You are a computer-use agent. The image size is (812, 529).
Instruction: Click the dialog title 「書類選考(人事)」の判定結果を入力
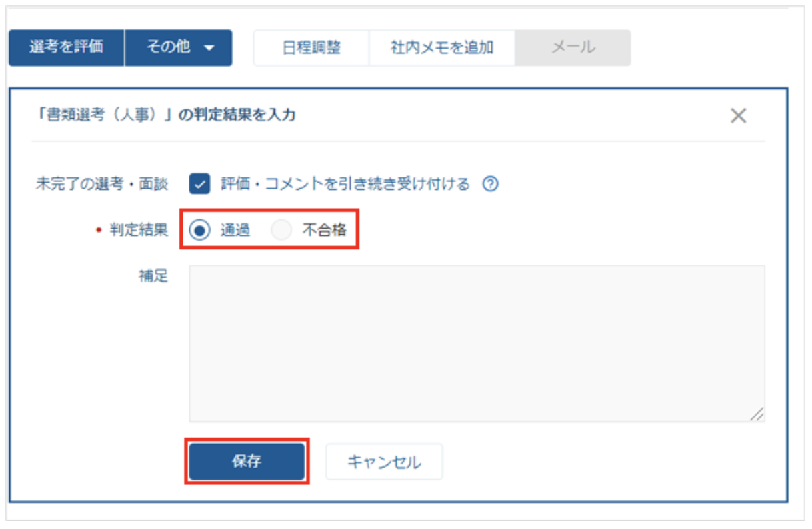click(167, 116)
